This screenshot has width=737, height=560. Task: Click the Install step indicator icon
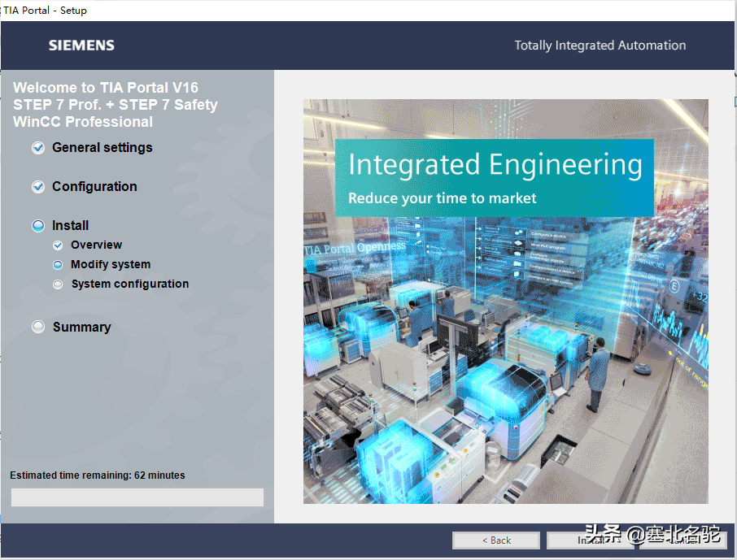[x=38, y=226]
